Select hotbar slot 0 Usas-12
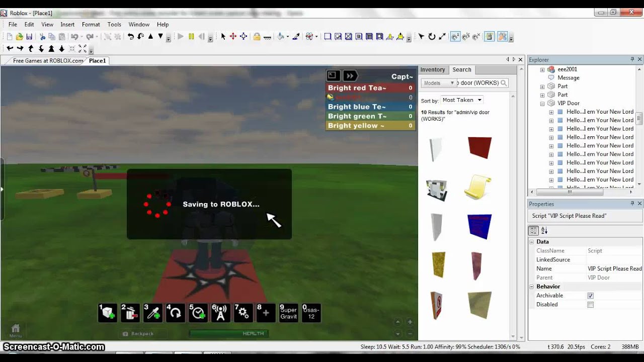The image size is (644, 362). (x=311, y=313)
